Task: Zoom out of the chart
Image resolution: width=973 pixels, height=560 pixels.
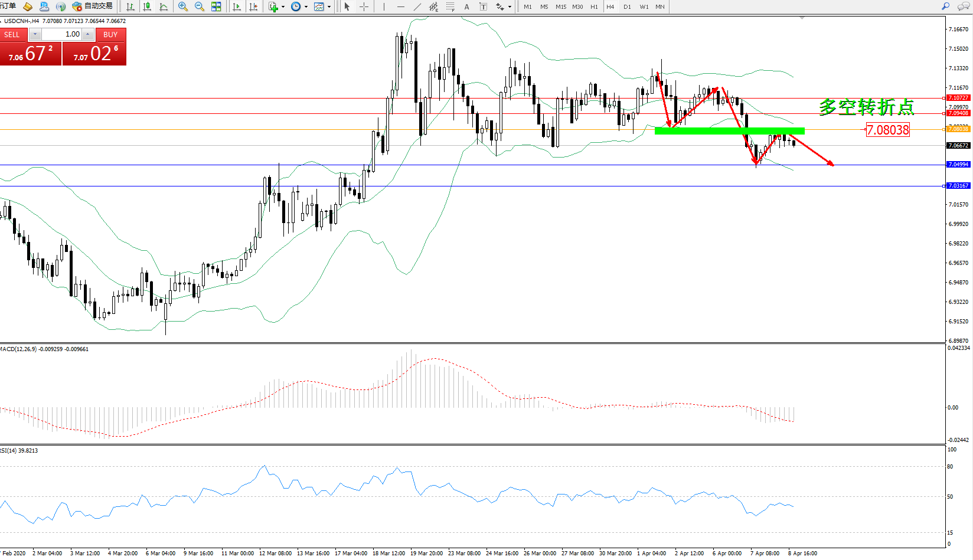Action: pos(200,6)
